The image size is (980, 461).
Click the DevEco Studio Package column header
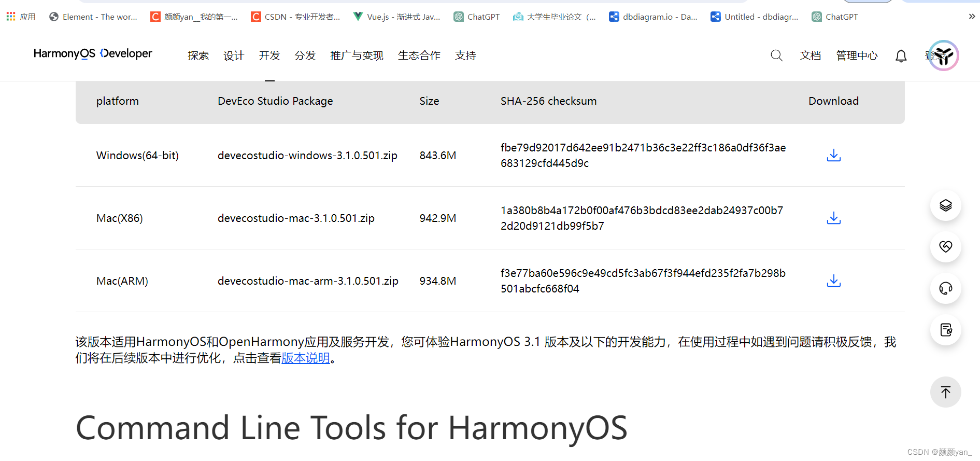275,101
